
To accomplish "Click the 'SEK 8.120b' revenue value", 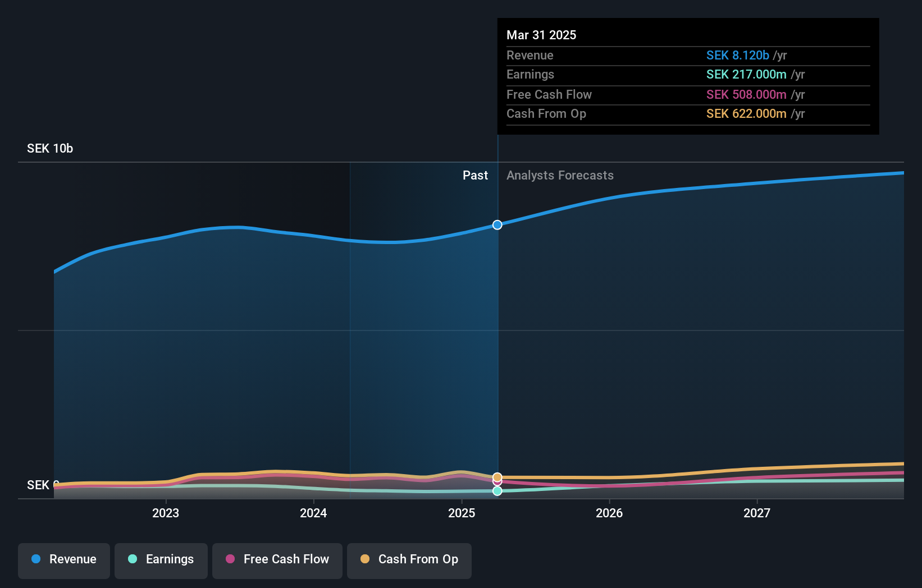I will pos(738,56).
